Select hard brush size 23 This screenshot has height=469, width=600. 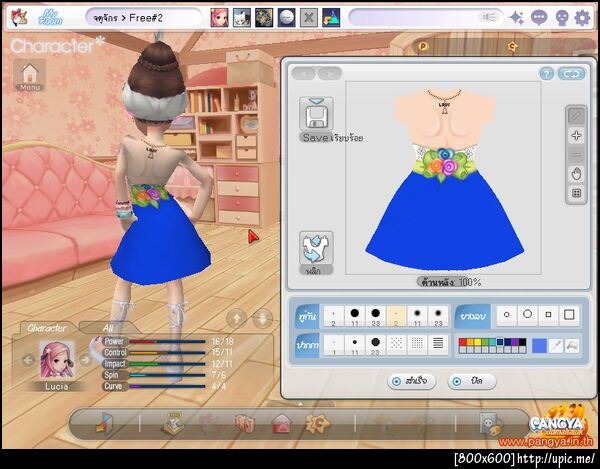coord(376,316)
